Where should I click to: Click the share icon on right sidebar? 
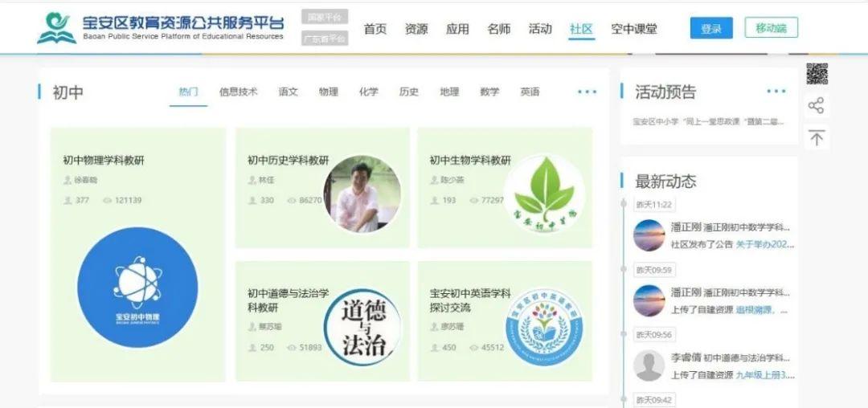[x=817, y=106]
